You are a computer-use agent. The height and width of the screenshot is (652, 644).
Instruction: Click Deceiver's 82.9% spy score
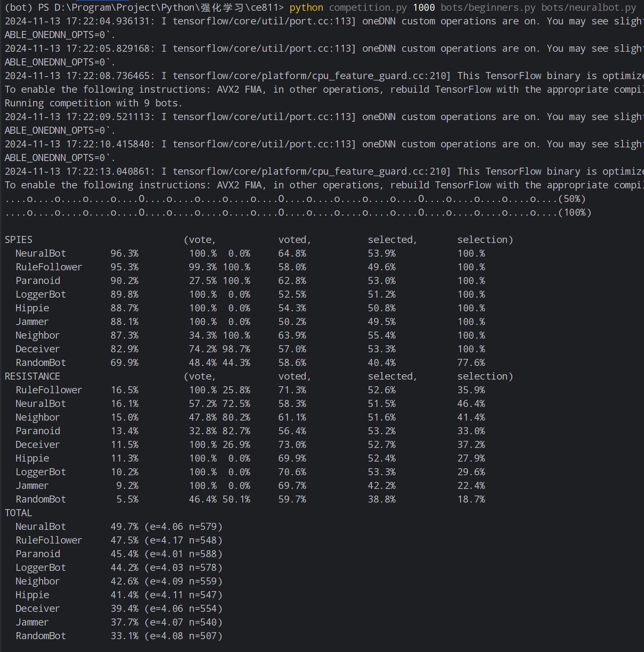point(124,349)
